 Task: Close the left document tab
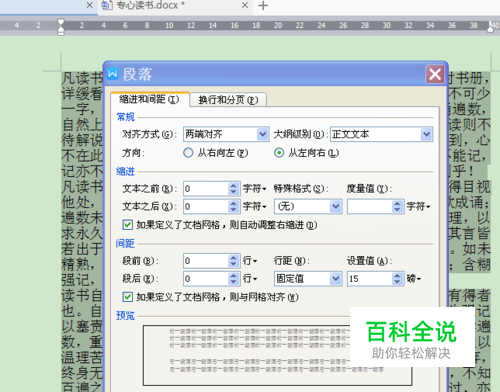[90, 5]
